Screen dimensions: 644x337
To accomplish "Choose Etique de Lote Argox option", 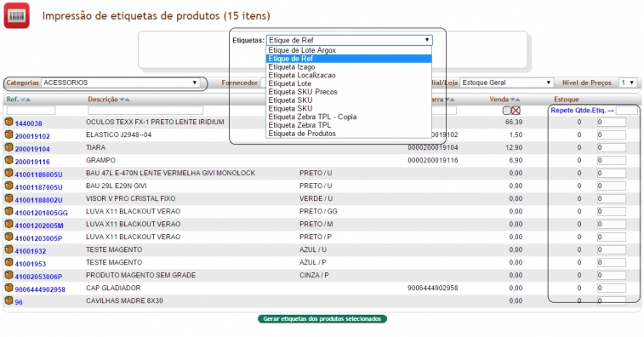I will 349,50.
